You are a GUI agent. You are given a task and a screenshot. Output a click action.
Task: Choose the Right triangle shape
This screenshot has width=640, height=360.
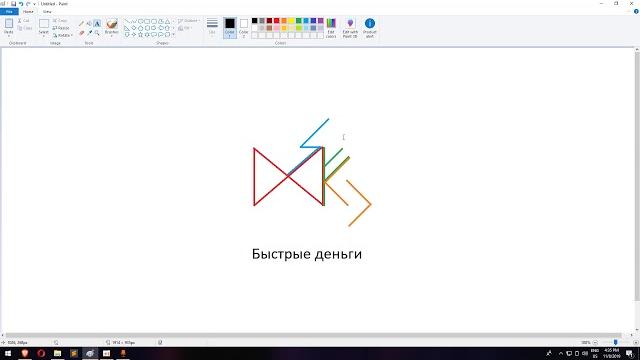[127, 28]
